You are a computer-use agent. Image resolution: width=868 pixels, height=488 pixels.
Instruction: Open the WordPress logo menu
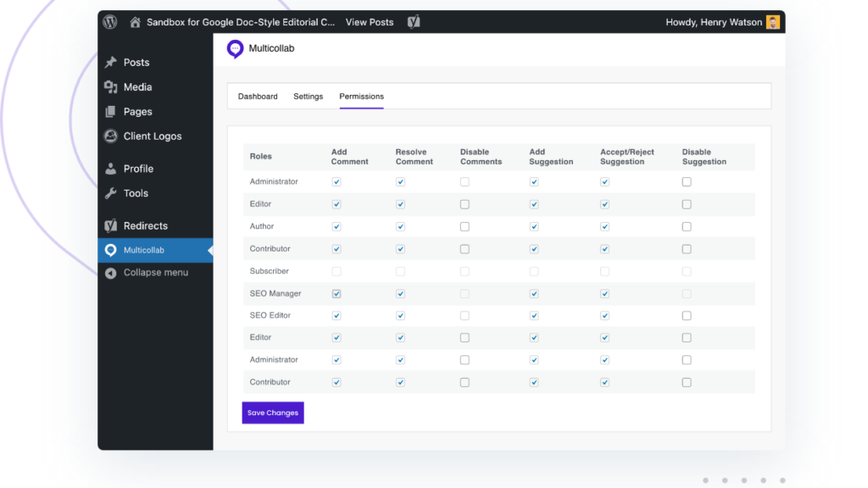(x=110, y=22)
